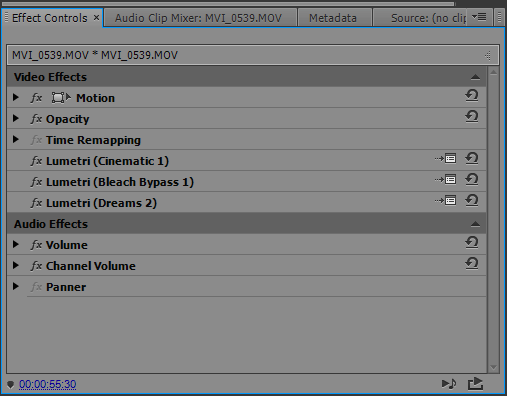
Task: Reset the Opacity effect
Action: point(472,117)
